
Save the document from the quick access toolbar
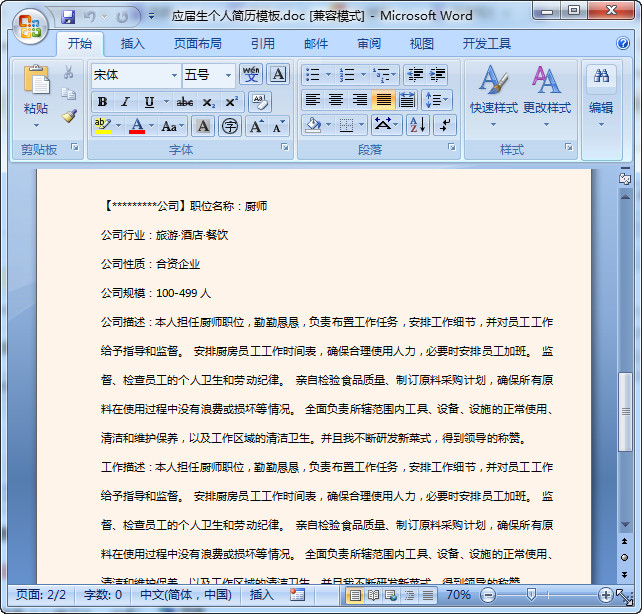68,17
